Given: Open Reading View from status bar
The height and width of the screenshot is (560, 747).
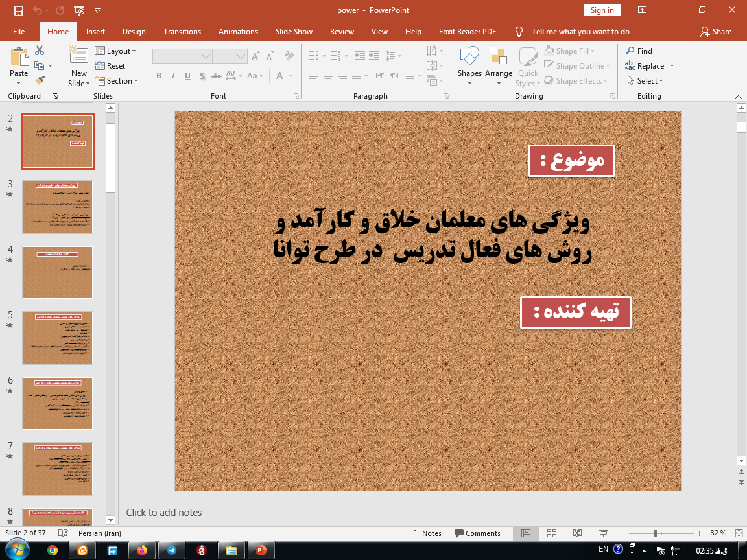Looking at the screenshot, I should point(577,533).
